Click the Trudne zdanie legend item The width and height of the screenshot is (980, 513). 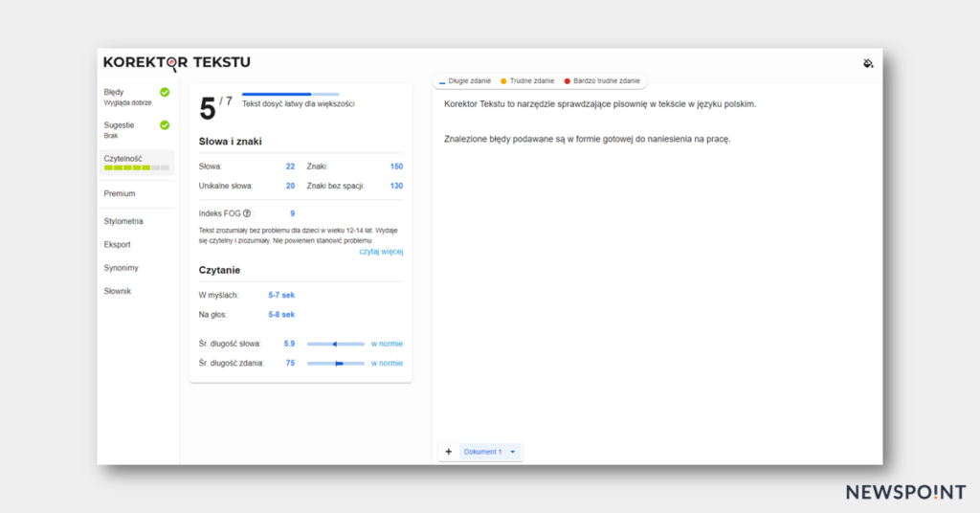point(527,81)
